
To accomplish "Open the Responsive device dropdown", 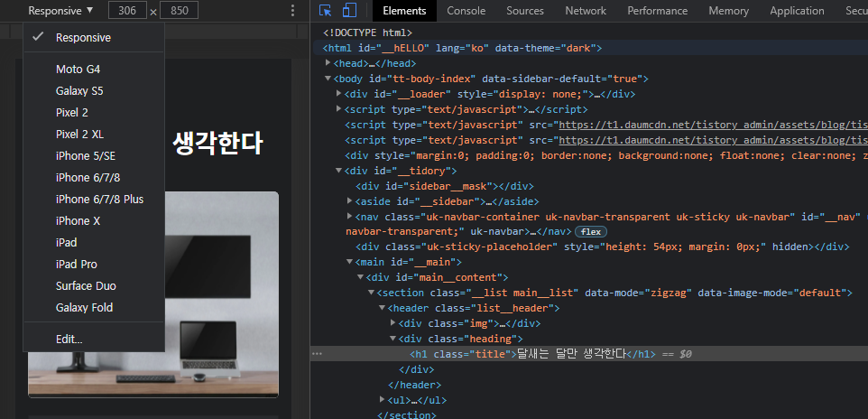I will (x=60, y=11).
